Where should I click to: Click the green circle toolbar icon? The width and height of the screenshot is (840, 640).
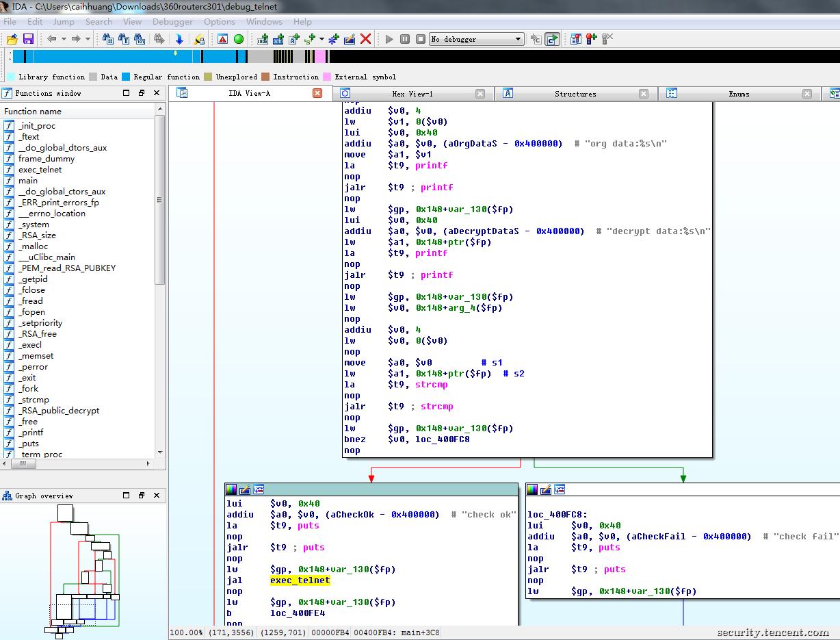[x=239, y=39]
